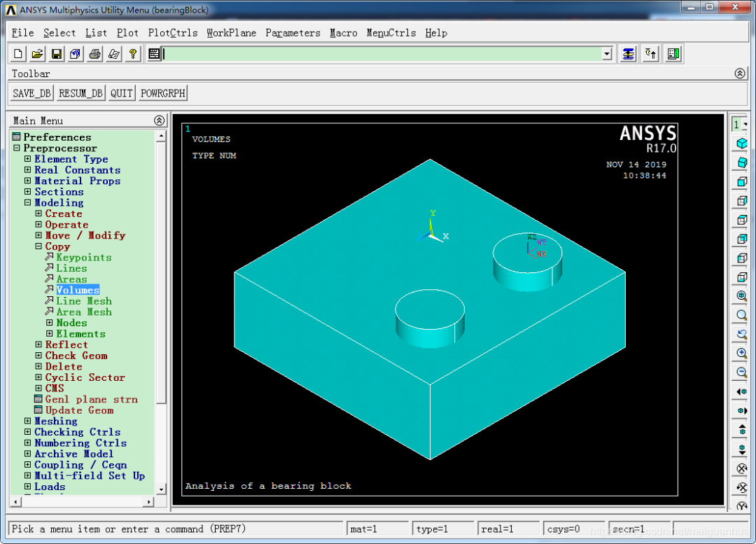Open the WorkPlane menu
756x544 pixels.
click(232, 33)
